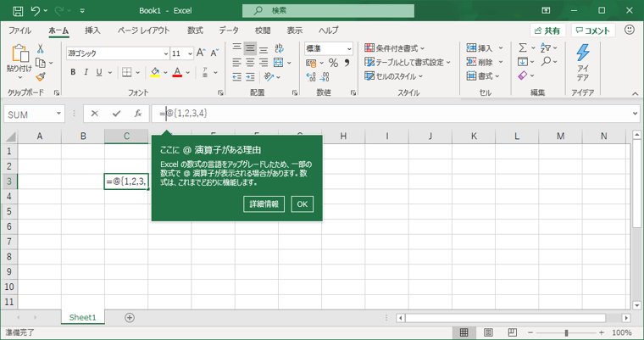The height and width of the screenshot is (340, 644).
Task: Toggle bottom vertical alignment
Action: 264,48
